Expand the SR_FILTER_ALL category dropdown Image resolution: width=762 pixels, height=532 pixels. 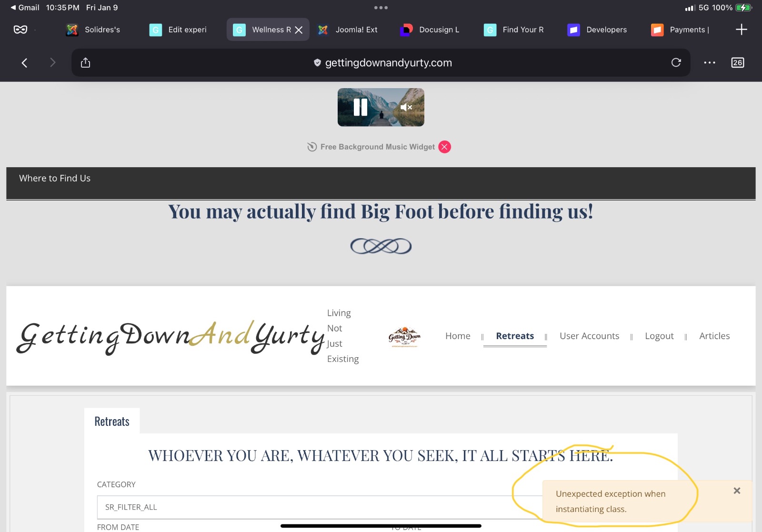[319, 507]
